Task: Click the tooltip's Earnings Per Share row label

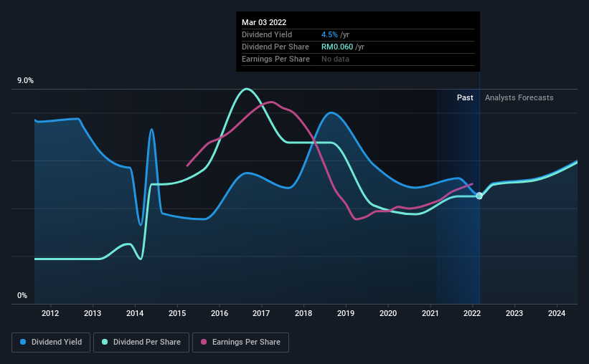Action: (x=275, y=59)
